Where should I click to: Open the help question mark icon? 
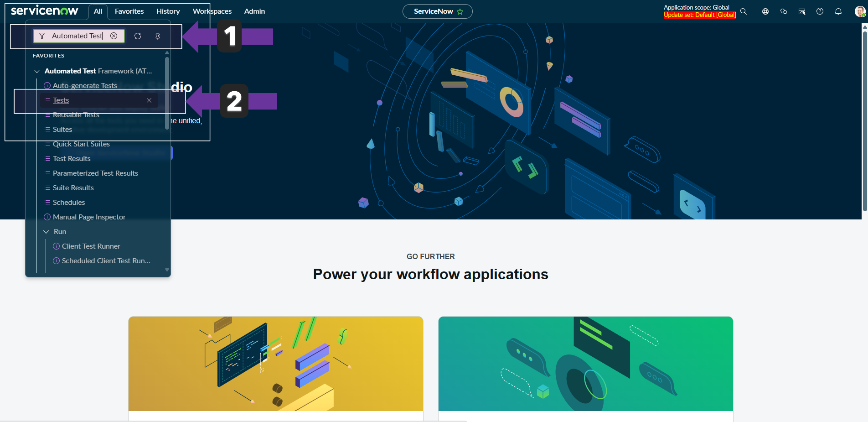tap(820, 11)
